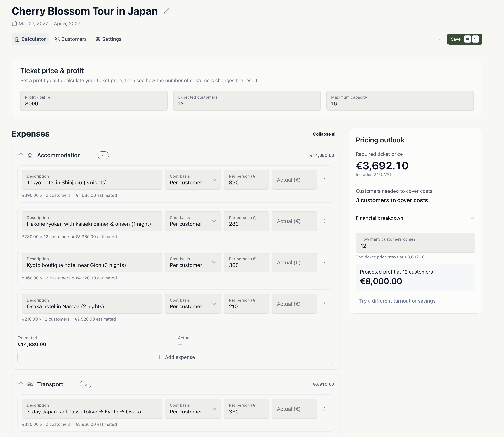The image size is (504, 437).
Task: Click the house icon in Accommodation header
Action: pyautogui.click(x=30, y=155)
